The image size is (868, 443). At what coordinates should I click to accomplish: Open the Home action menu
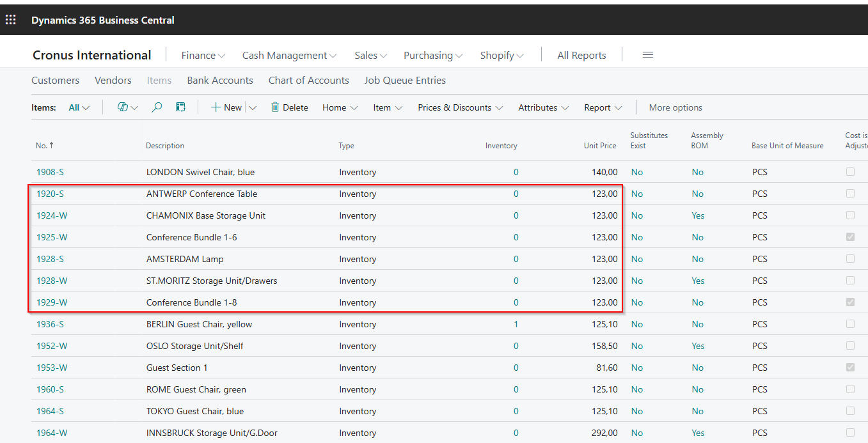340,107
